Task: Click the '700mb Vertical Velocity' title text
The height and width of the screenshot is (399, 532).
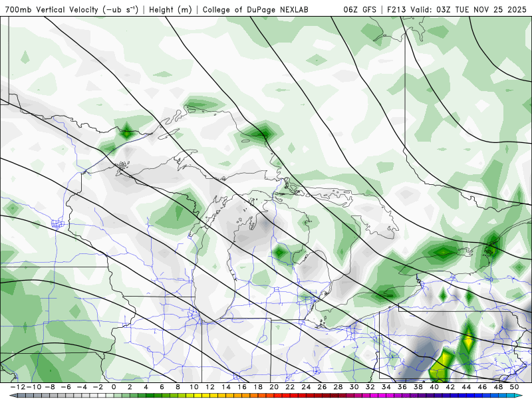Action: click(52, 9)
